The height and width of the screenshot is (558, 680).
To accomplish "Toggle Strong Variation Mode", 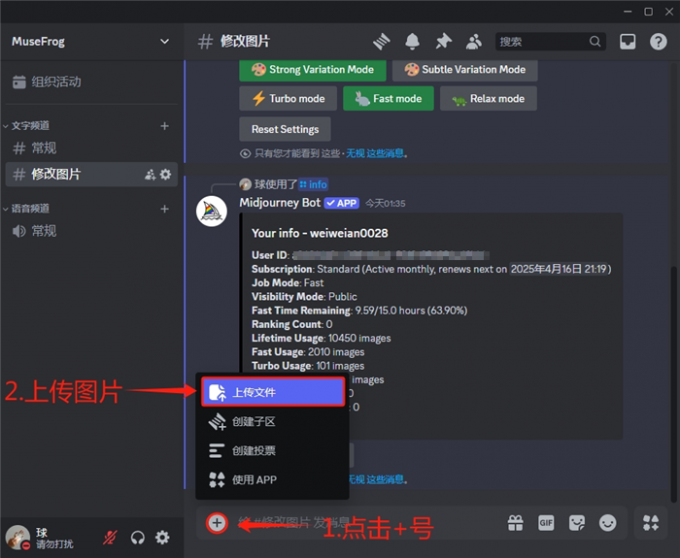I will tap(313, 69).
